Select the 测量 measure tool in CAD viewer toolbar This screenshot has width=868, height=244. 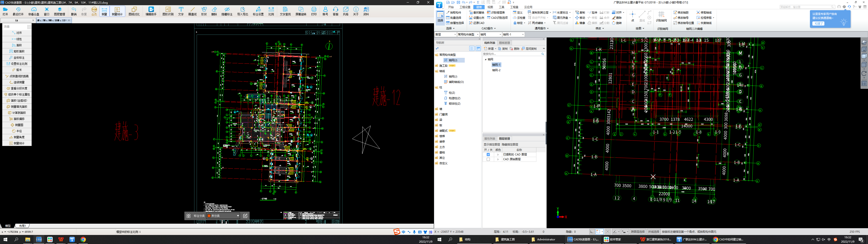point(104,11)
